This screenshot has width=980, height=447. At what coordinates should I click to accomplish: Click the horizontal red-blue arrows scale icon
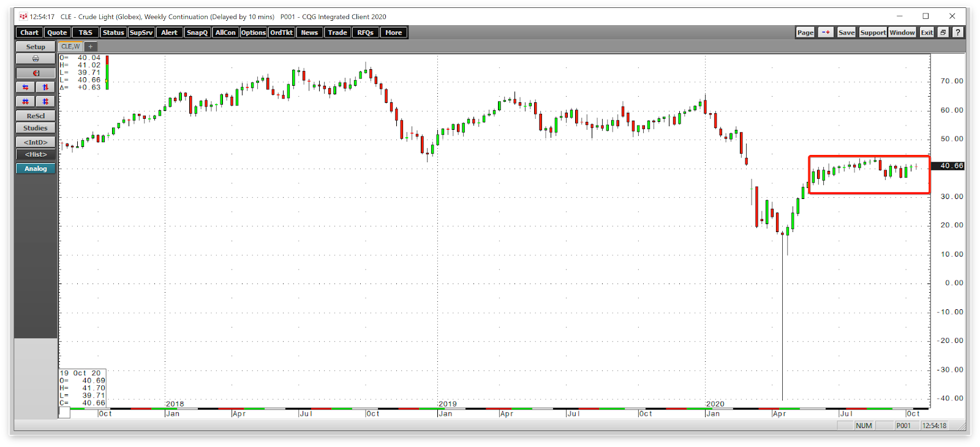(x=25, y=87)
